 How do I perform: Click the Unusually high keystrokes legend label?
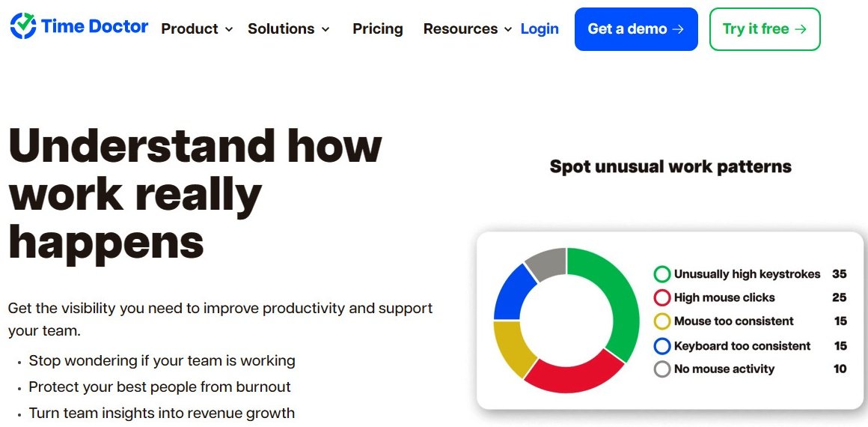[748, 274]
